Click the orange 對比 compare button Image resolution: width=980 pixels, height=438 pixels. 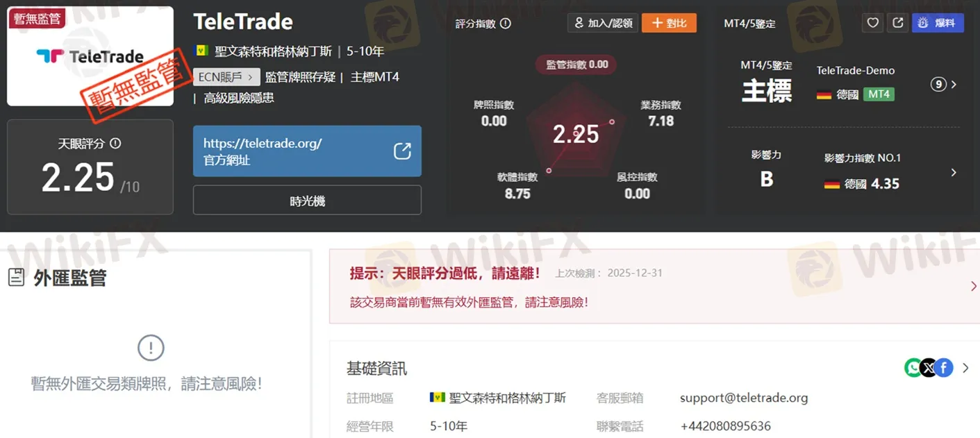click(668, 22)
